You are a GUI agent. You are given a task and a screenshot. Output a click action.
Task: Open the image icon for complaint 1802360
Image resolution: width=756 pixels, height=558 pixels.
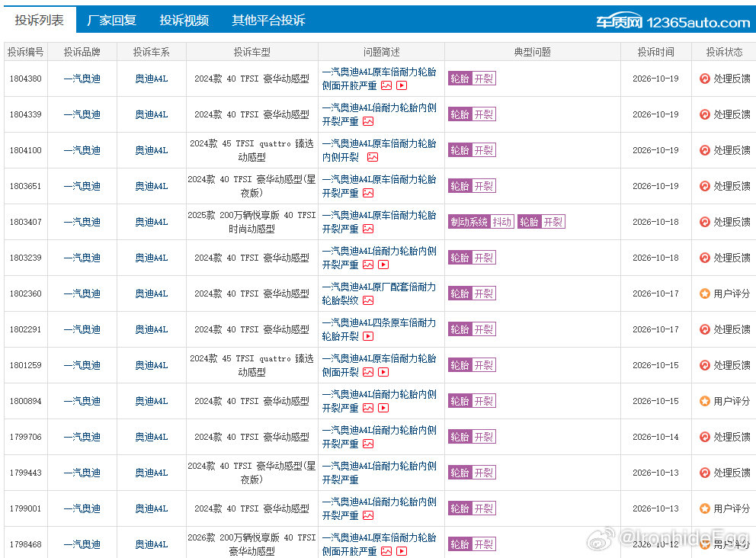click(x=368, y=300)
